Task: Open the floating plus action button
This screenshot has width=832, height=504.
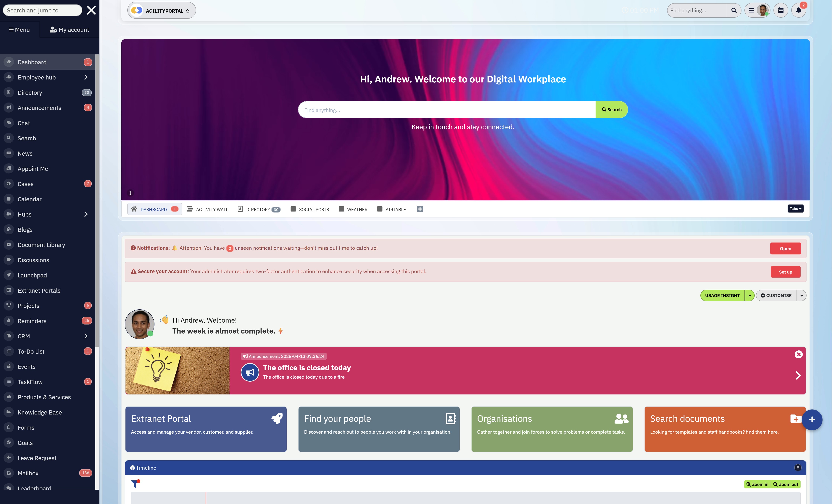Action: click(812, 420)
